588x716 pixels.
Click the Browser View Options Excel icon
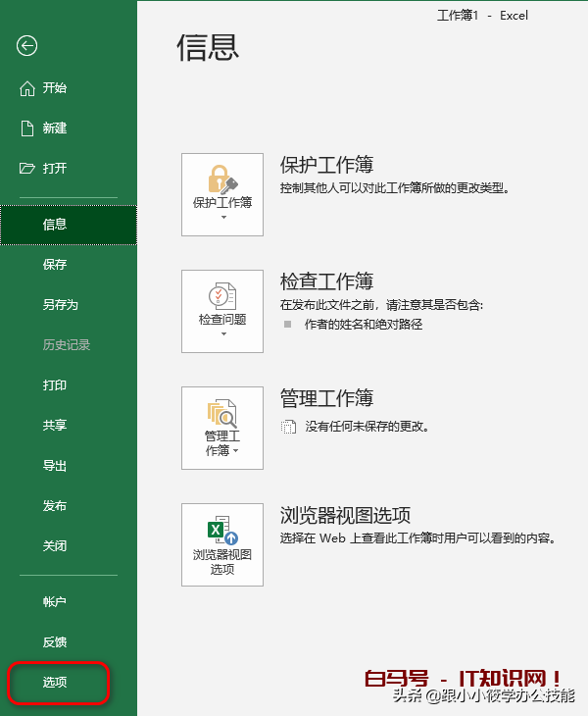222,530
